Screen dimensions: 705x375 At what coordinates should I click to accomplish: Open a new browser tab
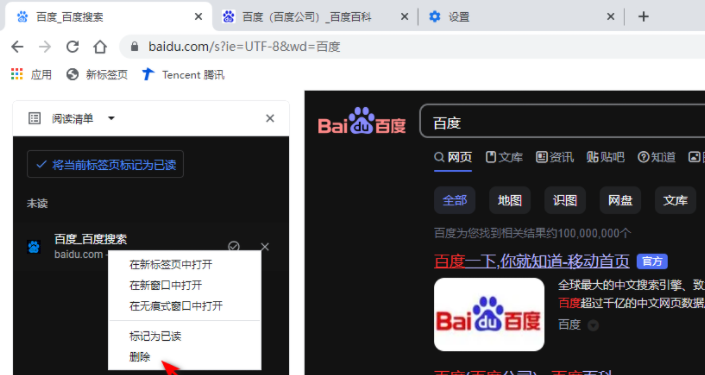[x=643, y=17]
